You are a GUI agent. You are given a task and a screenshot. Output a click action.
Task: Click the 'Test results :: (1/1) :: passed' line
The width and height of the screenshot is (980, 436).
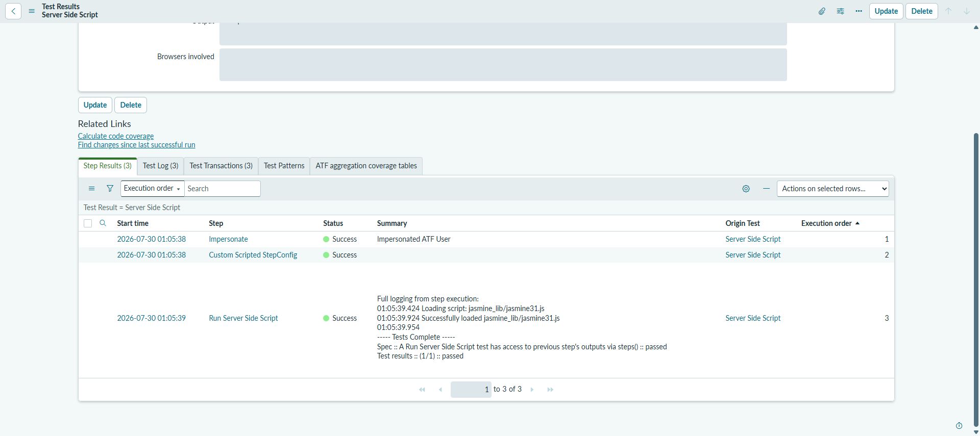pyautogui.click(x=420, y=356)
